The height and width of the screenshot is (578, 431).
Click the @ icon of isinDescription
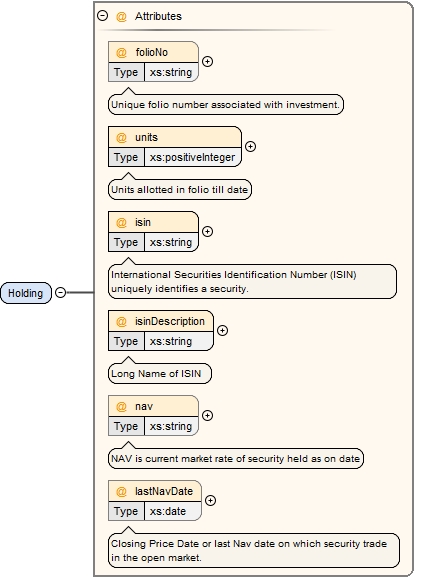click(x=121, y=321)
